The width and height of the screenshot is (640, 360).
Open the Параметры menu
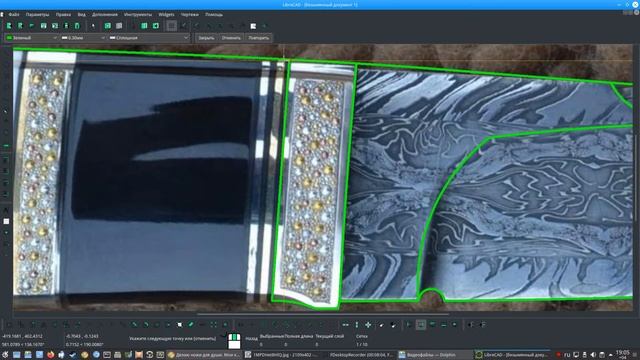click(x=38, y=14)
